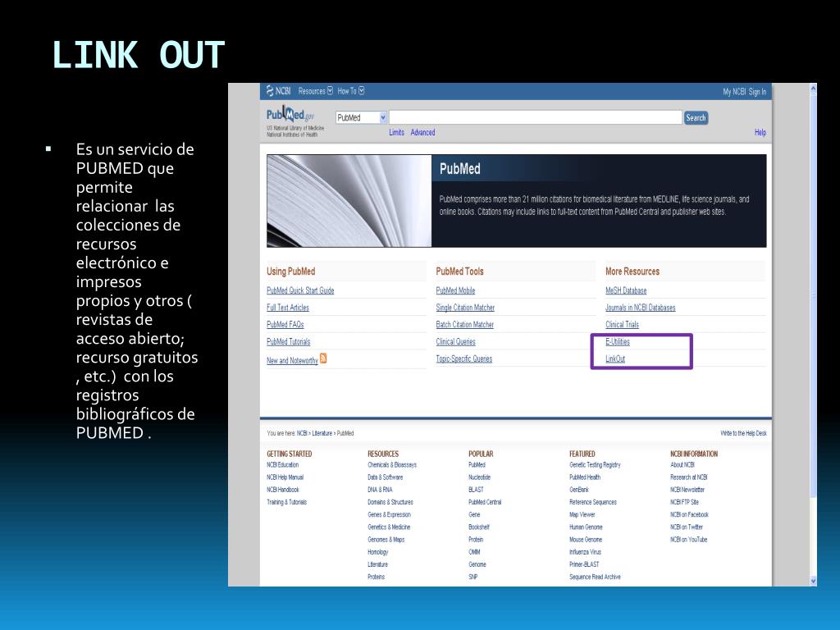The image size is (840, 630).
Task: Open PubMed Quick Start Guide
Action: 300,290
